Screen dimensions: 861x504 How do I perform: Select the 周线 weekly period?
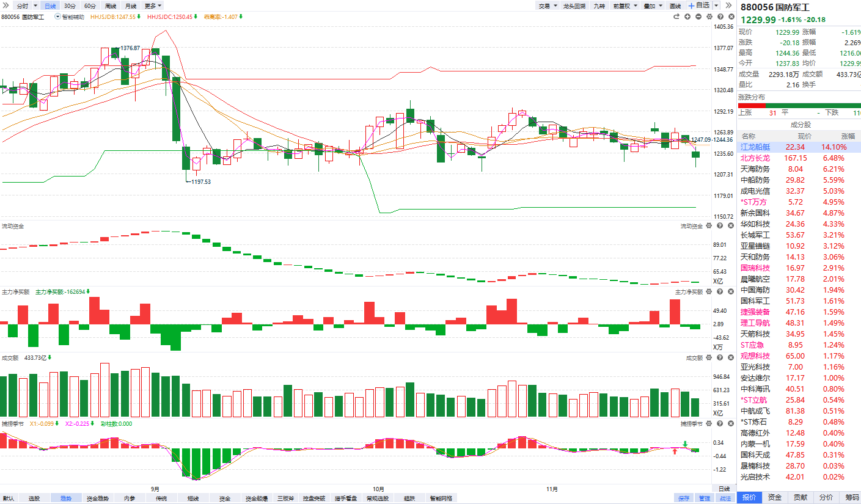click(110, 5)
